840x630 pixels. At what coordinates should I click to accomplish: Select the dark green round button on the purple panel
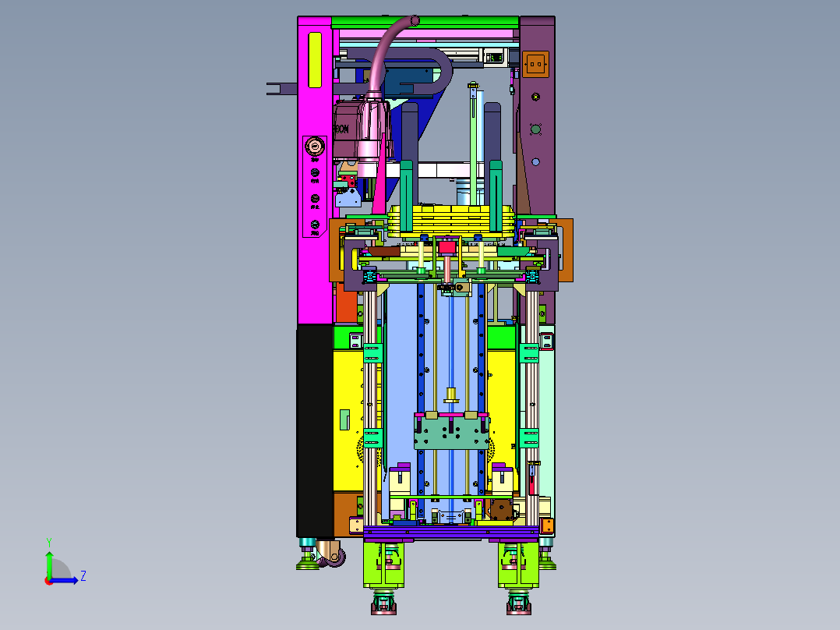click(535, 129)
